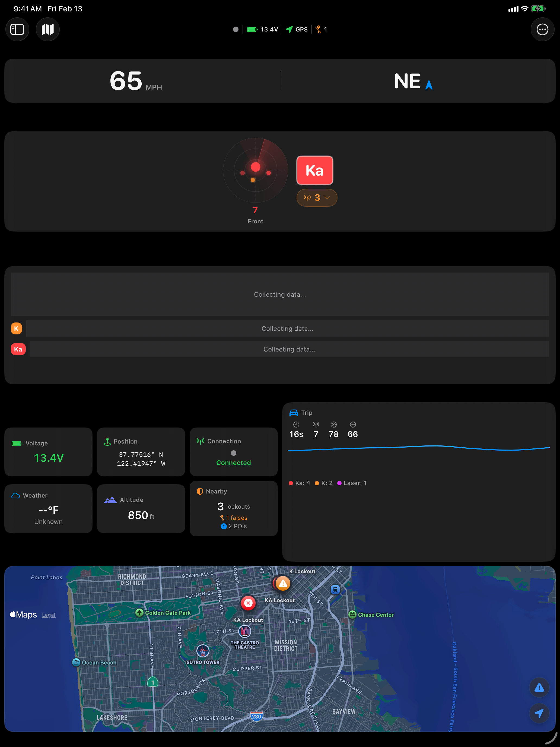Select the orange K band alert icon
This screenshot has height=747, width=560.
(x=16, y=328)
